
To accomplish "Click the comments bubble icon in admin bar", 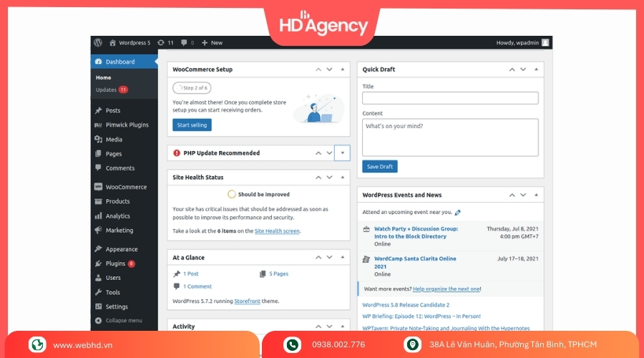I will click(184, 43).
